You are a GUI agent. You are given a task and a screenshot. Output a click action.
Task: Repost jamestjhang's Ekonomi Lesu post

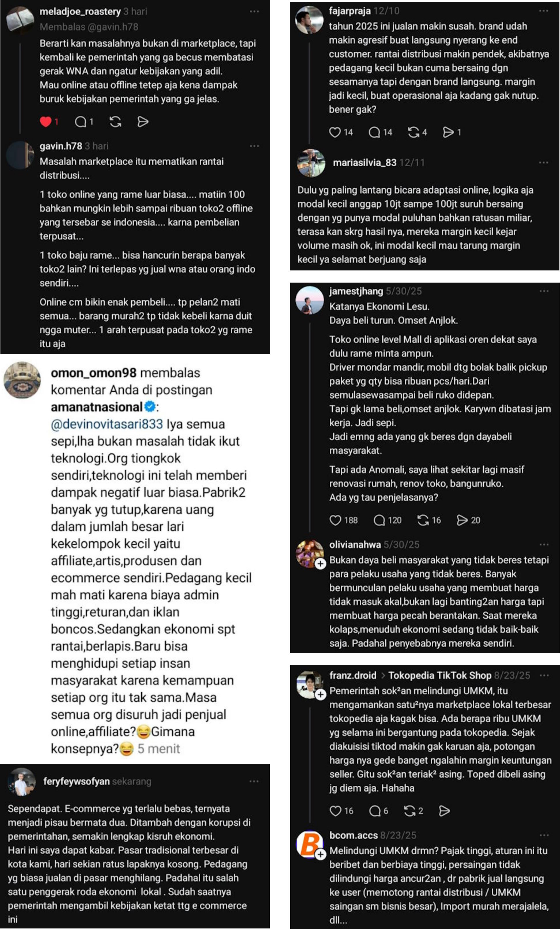(x=423, y=520)
